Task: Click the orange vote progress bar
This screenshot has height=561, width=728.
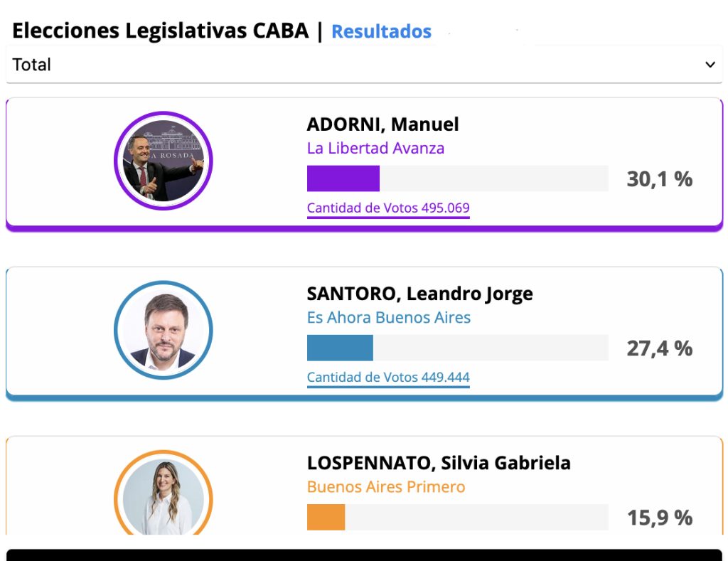Action: pos(326,517)
